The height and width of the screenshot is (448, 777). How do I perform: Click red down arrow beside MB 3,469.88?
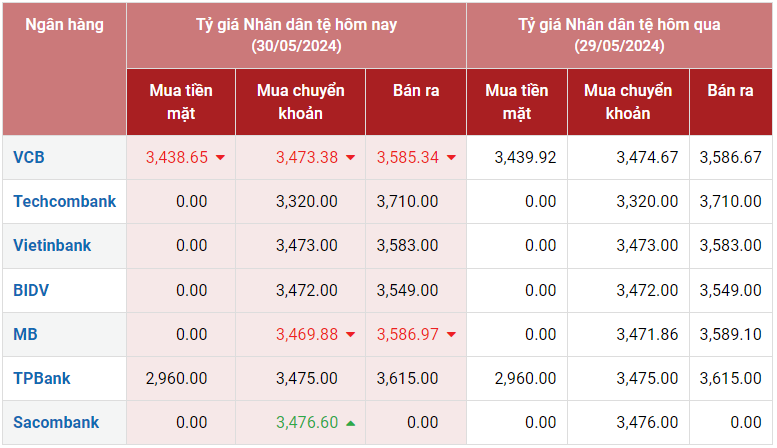click(351, 335)
